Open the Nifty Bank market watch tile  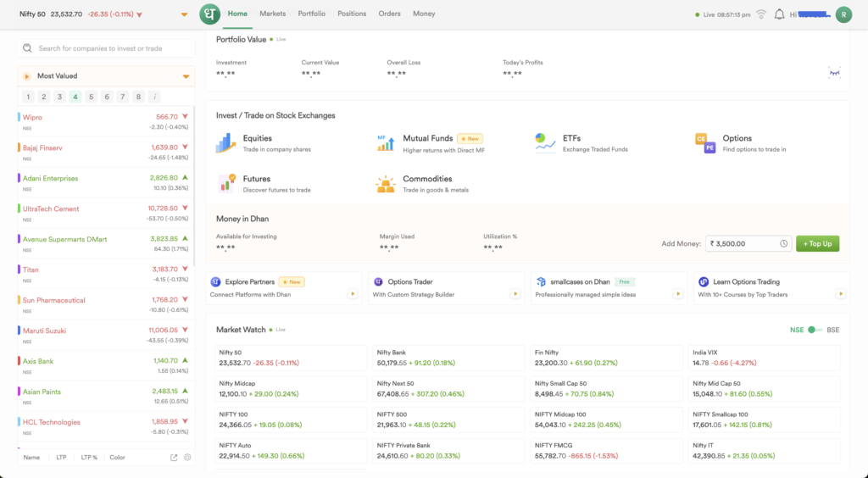pyautogui.click(x=448, y=358)
